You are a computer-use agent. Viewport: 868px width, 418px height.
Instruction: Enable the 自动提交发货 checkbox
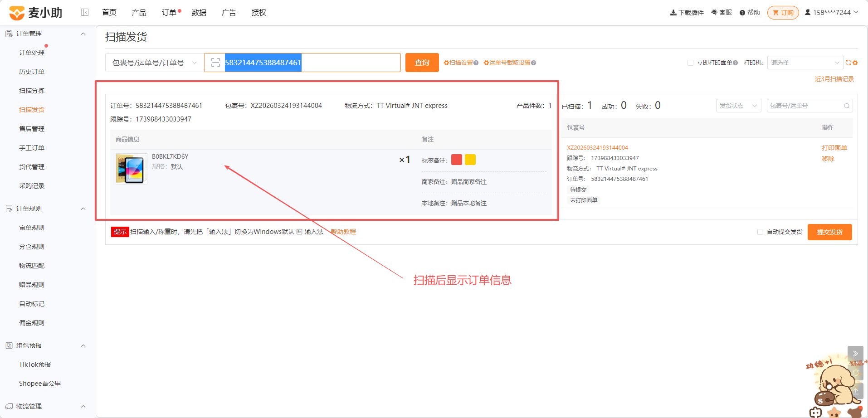click(x=760, y=232)
